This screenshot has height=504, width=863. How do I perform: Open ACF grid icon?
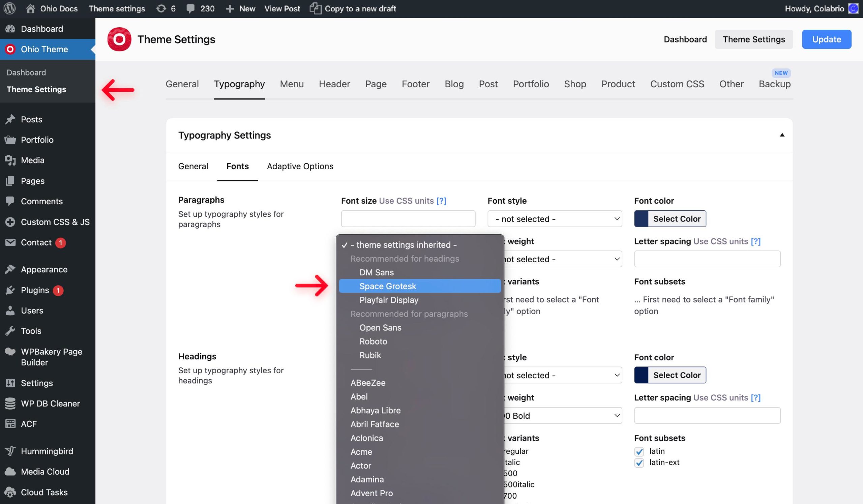point(10,424)
